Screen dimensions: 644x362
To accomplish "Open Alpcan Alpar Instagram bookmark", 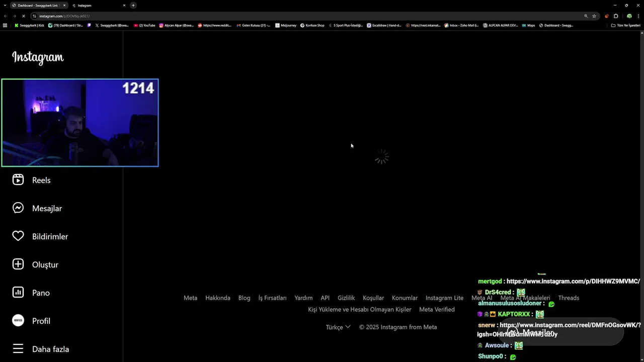I will point(176,25).
